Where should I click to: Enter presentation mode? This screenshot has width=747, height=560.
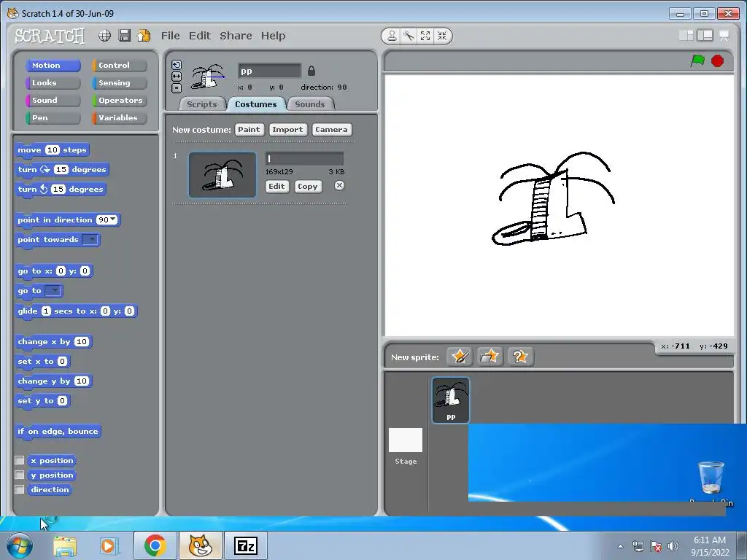[x=724, y=35]
